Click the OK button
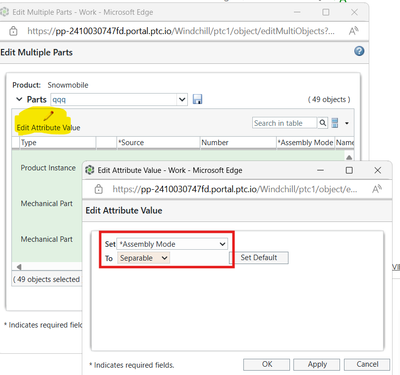 pos(267,364)
